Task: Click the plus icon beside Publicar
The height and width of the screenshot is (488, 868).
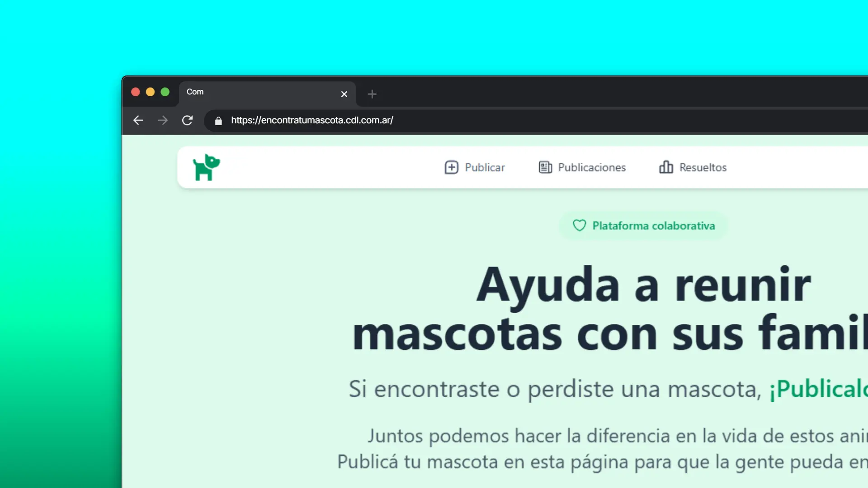Action: (x=451, y=167)
